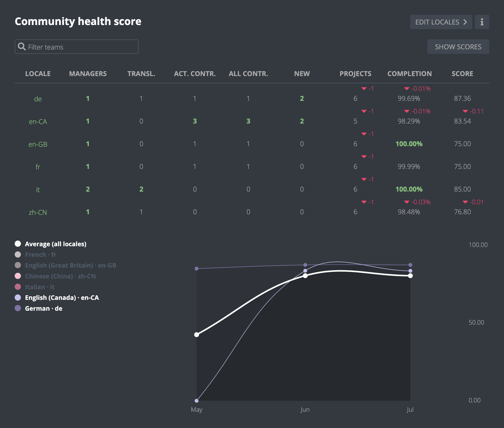
Task: Click the en-CA data point for Jul
Action: tap(410, 271)
